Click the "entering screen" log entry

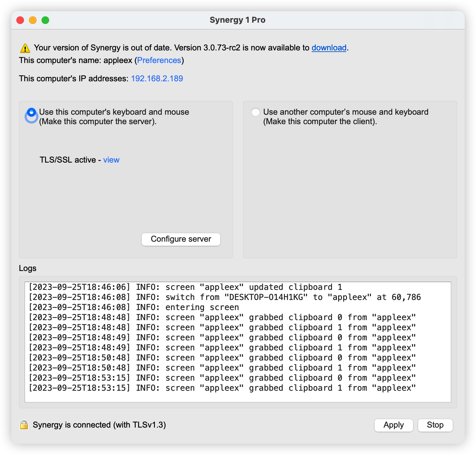tap(134, 307)
